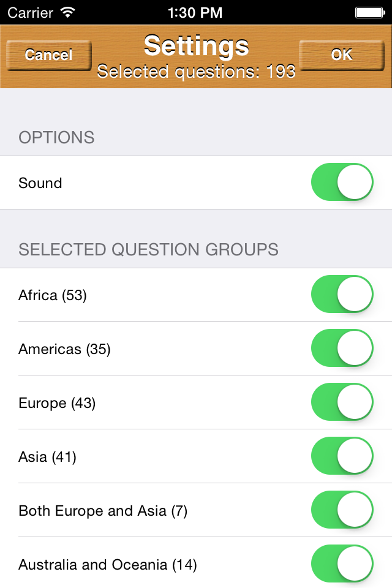Tap the Americas (35) row label
The height and width of the screenshot is (588, 392).
point(64,349)
